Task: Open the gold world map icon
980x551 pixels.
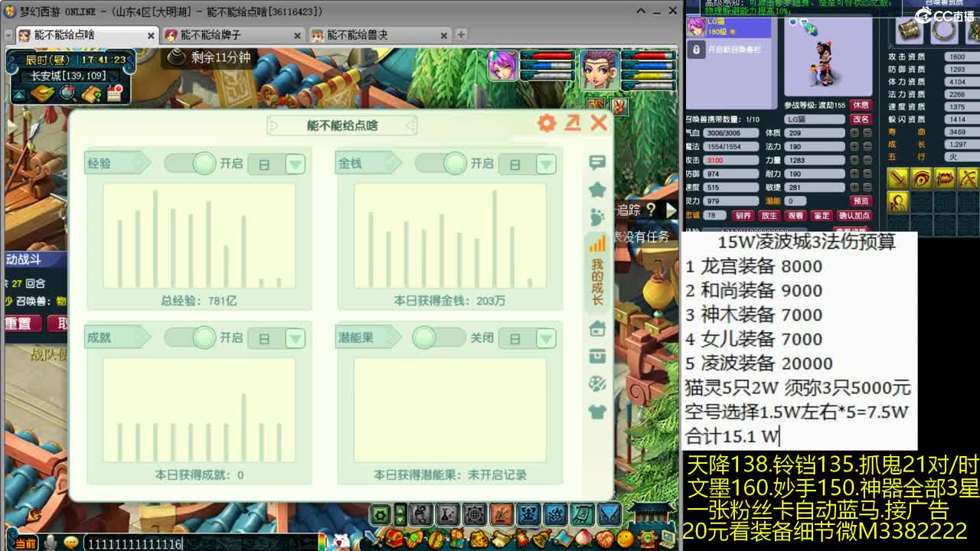Action: (42, 93)
